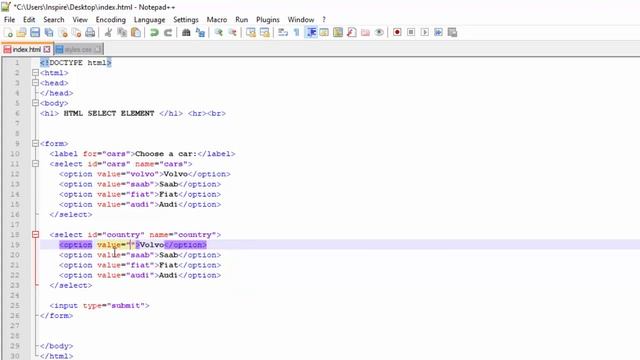640x360 pixels.
Task: Save the current file via toolbar
Action: (x=35, y=33)
